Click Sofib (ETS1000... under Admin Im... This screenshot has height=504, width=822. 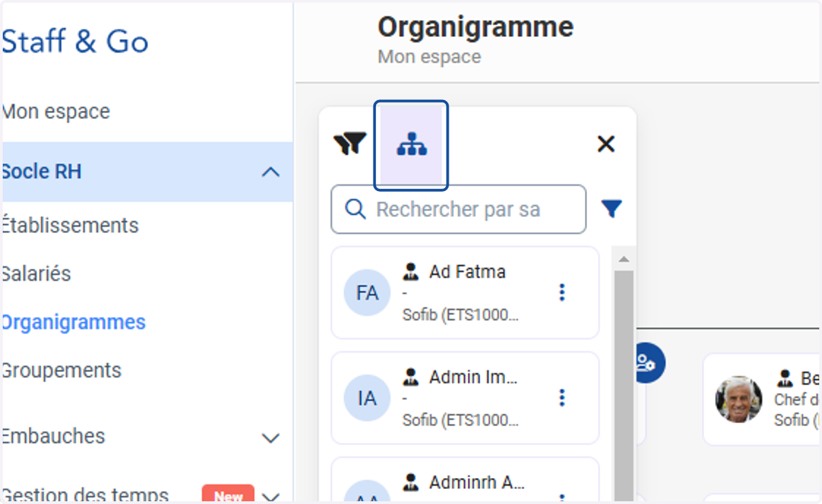(460, 420)
